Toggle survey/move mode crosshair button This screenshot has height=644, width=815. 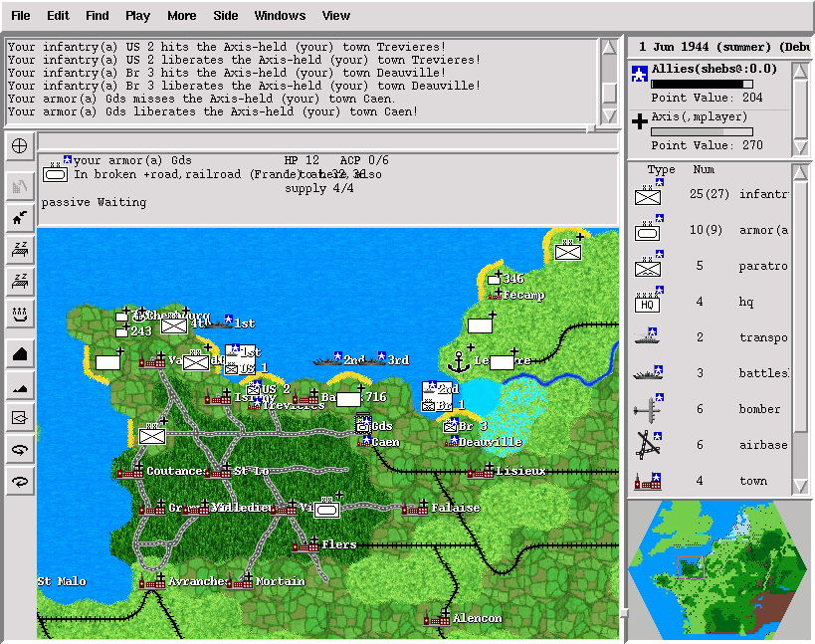coord(20,146)
